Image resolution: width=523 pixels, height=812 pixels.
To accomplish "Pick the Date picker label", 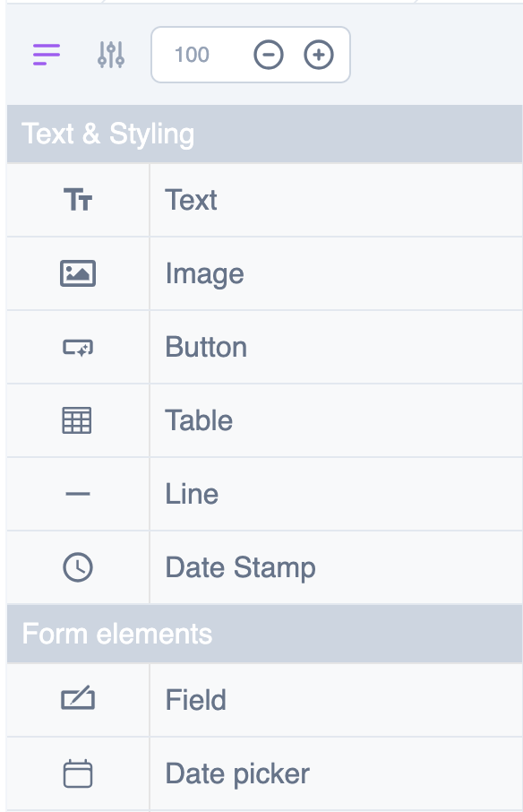I will tap(237, 773).
